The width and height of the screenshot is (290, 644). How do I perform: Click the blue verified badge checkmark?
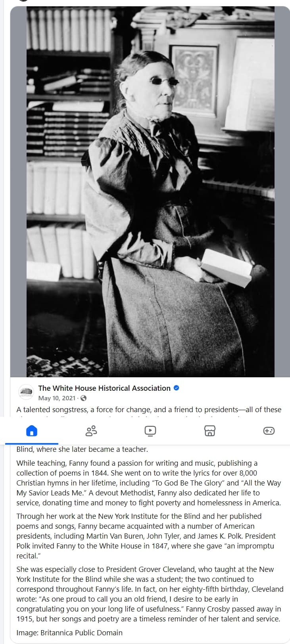click(177, 388)
